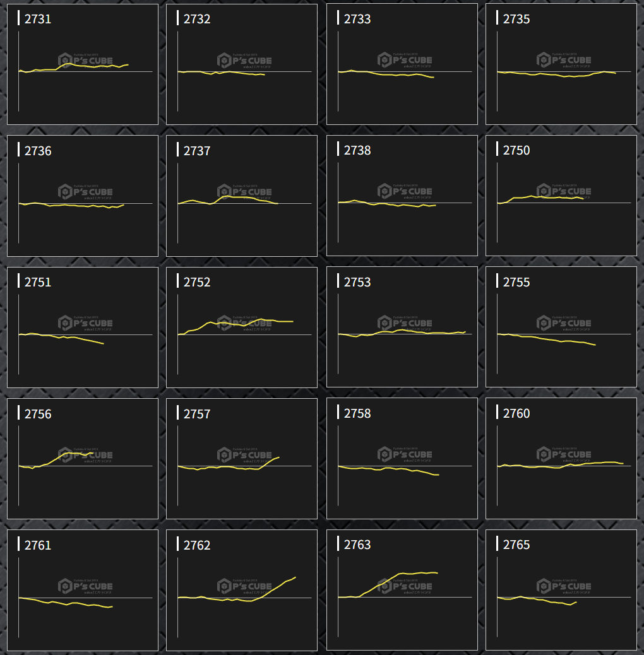This screenshot has width=644, height=655.
Task: Select the chart for machine 2757
Action: point(242,459)
